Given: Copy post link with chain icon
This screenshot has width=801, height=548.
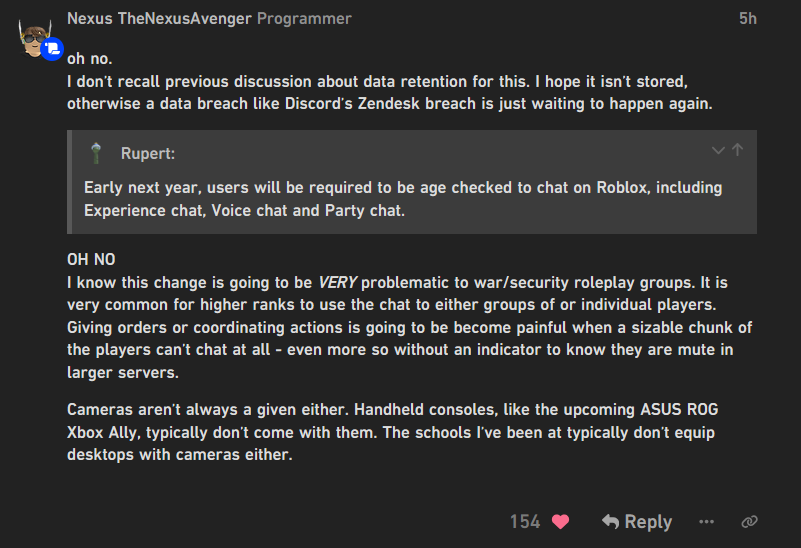Looking at the screenshot, I should tap(748, 521).
